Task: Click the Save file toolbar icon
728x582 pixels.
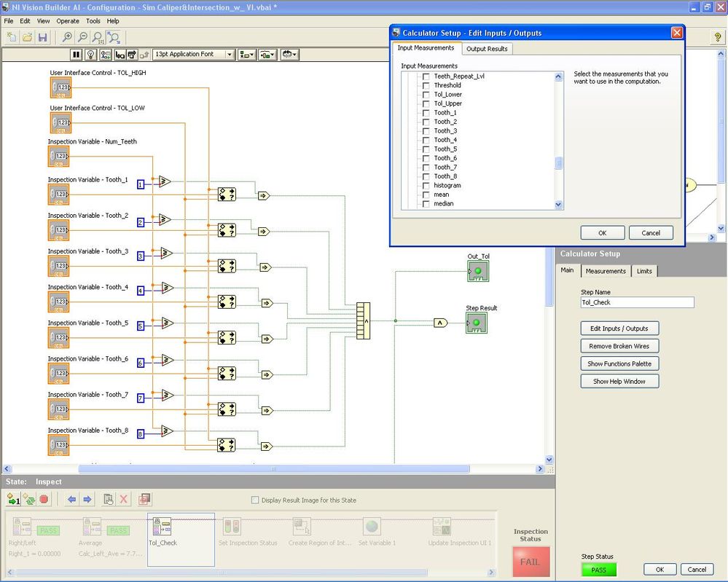Action: click(42, 37)
